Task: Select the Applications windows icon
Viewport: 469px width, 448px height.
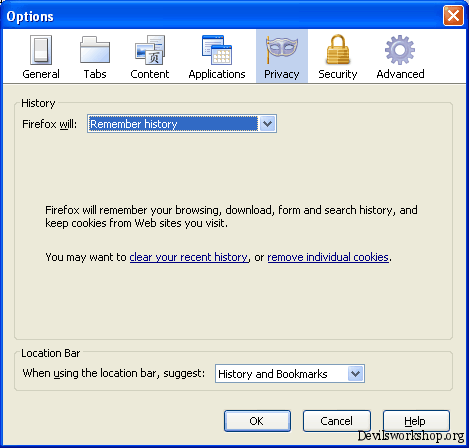Action: click(x=217, y=50)
